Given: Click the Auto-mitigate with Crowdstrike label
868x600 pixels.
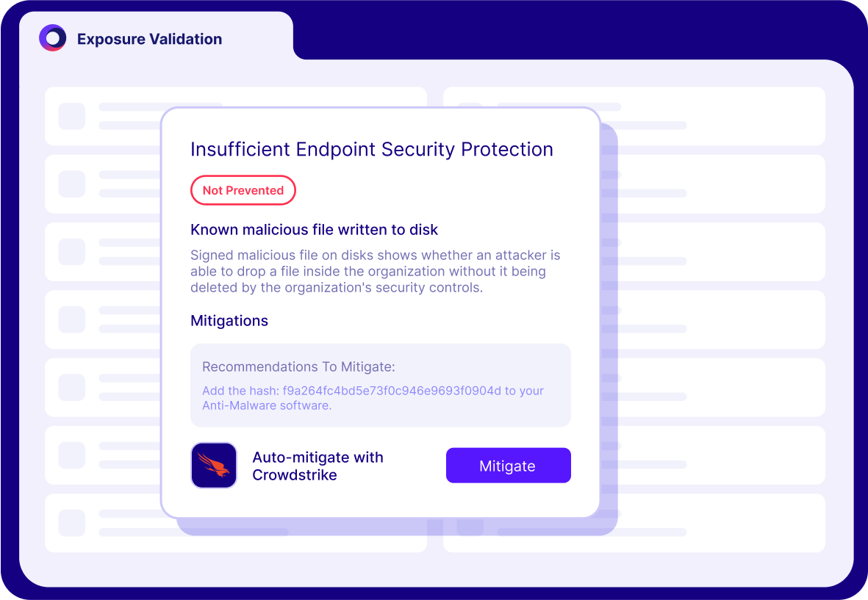Looking at the screenshot, I should (318, 466).
